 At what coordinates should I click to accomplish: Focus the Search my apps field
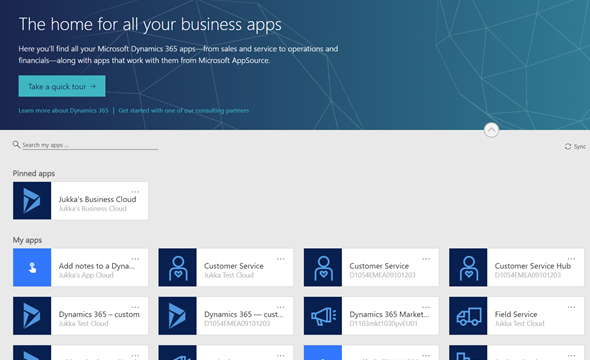[90, 145]
